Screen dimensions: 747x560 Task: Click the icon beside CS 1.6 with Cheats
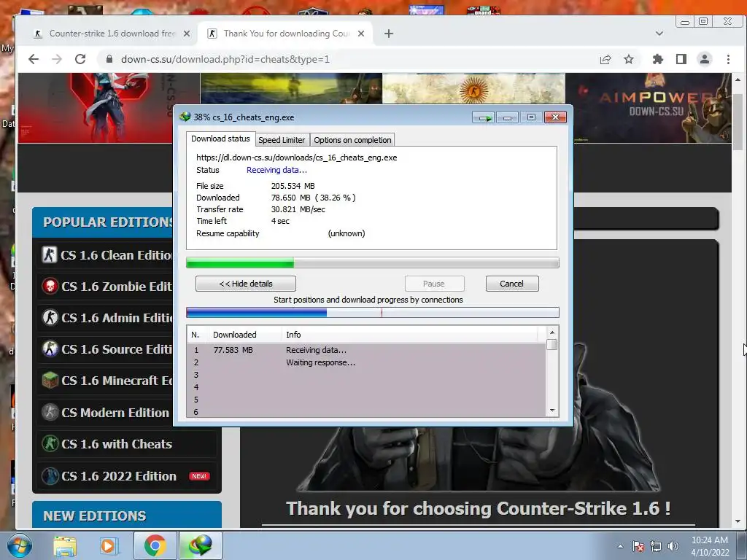(x=50, y=444)
